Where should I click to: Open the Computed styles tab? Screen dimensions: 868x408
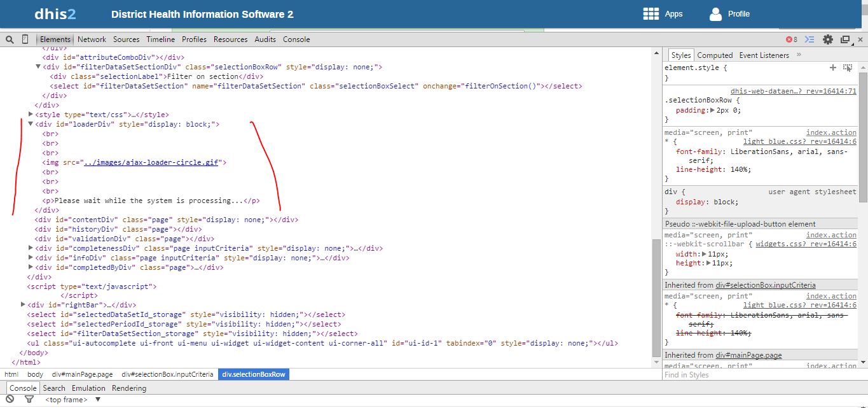[715, 55]
